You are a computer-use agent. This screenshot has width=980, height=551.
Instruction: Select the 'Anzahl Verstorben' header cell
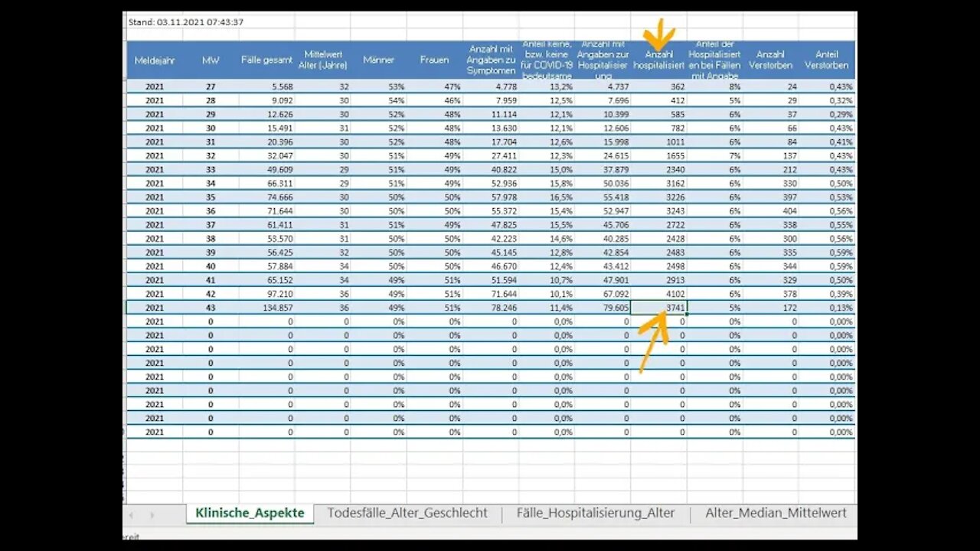[x=771, y=60]
